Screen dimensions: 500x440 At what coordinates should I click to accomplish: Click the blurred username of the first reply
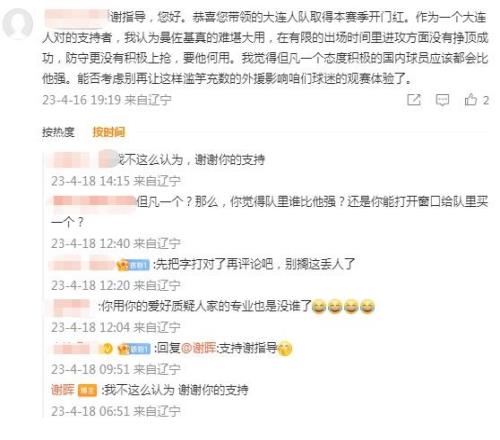tap(84, 159)
